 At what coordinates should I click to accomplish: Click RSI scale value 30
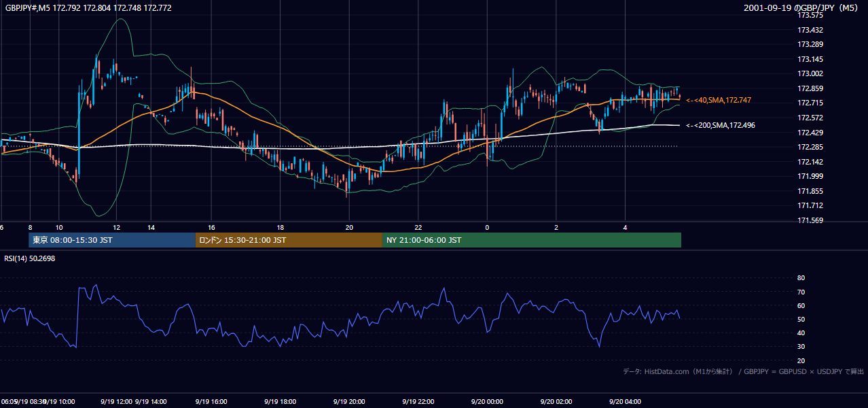pos(801,346)
